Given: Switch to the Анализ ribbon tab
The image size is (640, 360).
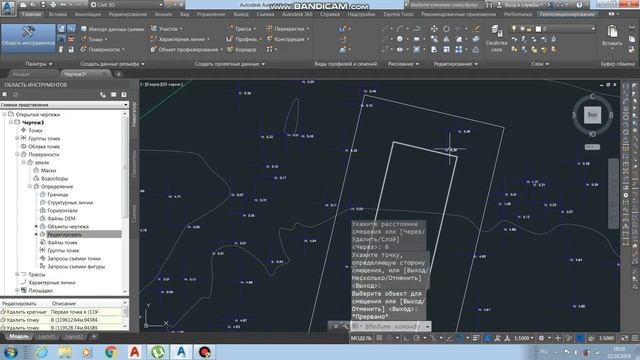Looking at the screenshot, I should click(x=163, y=14).
